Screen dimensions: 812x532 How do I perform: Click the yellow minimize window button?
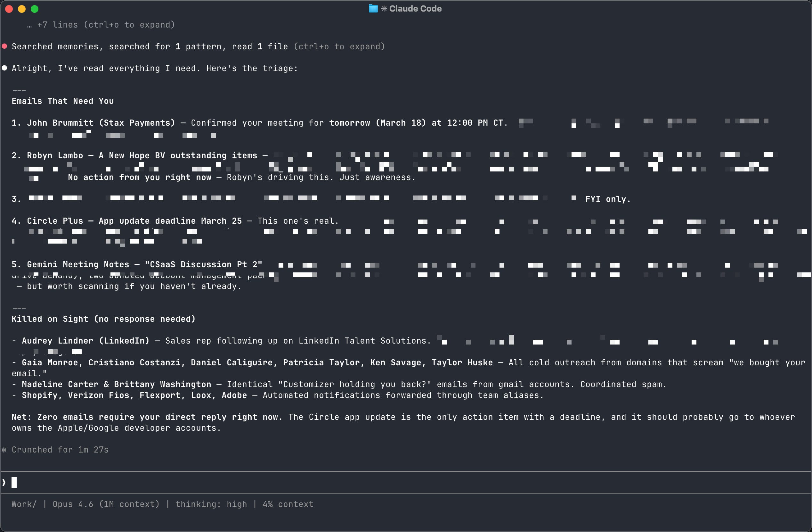click(x=22, y=9)
